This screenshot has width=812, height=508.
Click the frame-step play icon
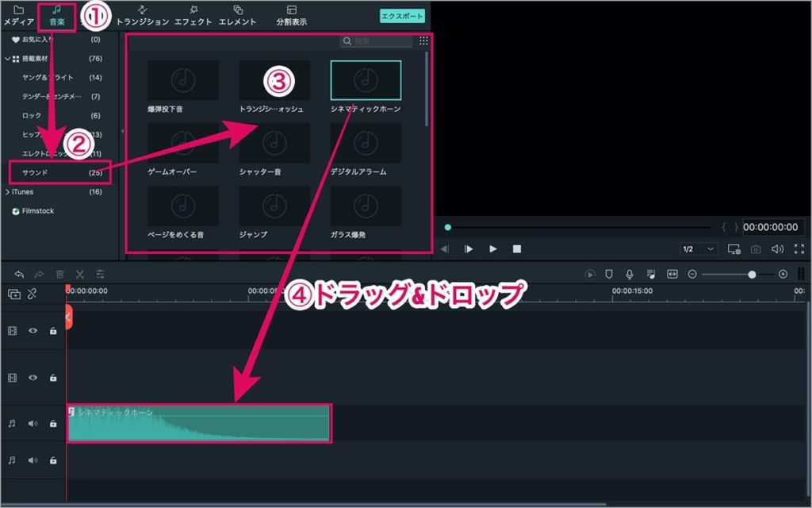click(x=469, y=249)
